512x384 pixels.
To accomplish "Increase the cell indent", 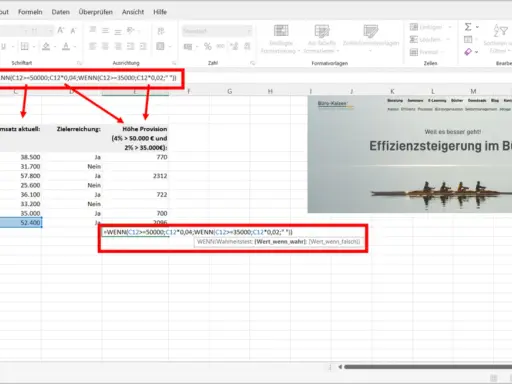I will pos(143,46).
